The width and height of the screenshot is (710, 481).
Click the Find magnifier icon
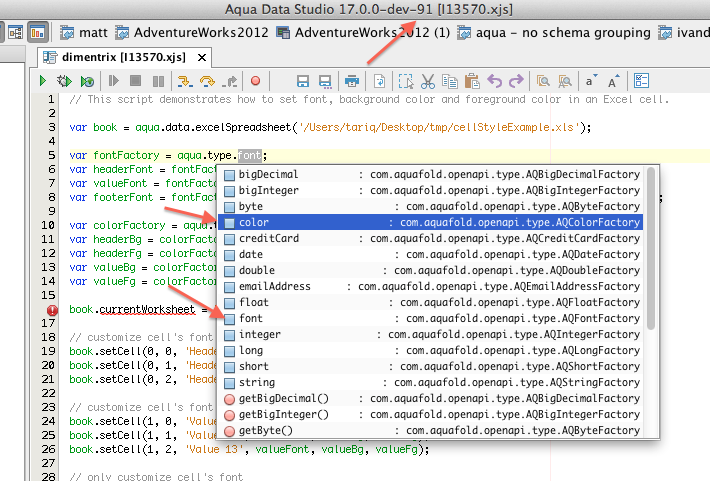click(x=543, y=82)
